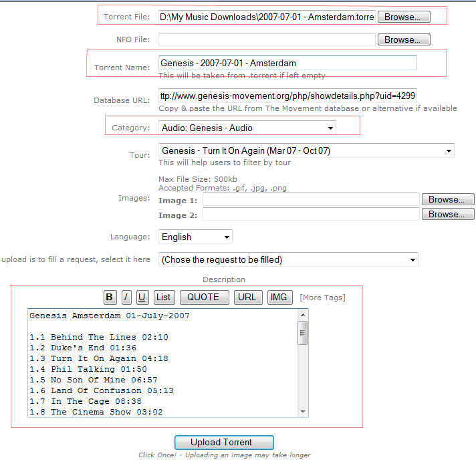Browse for Image 1 file
476x472 pixels.
448,200
